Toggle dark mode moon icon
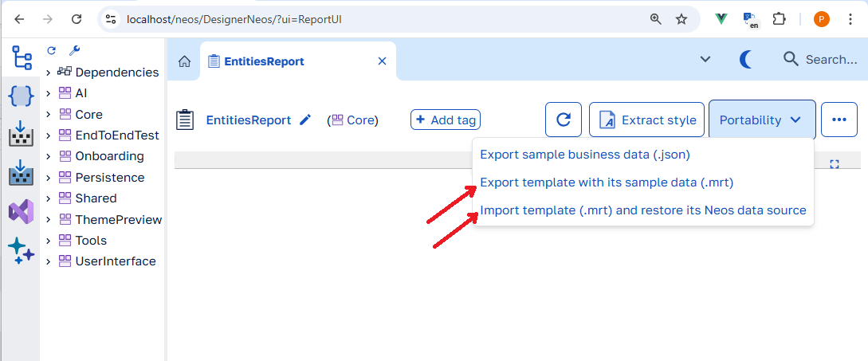This screenshot has height=361, width=868. 746,59
